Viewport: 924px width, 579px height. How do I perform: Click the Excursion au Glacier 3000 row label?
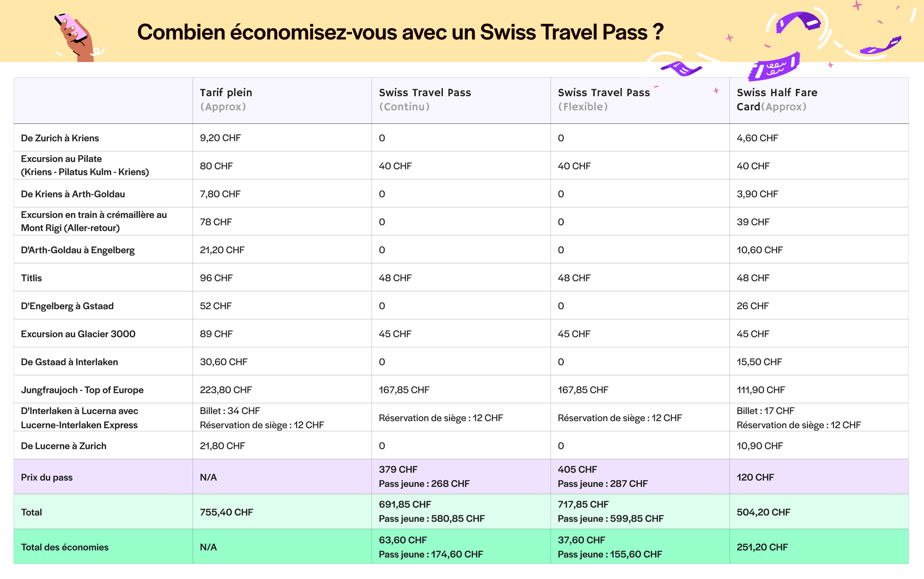tap(78, 334)
